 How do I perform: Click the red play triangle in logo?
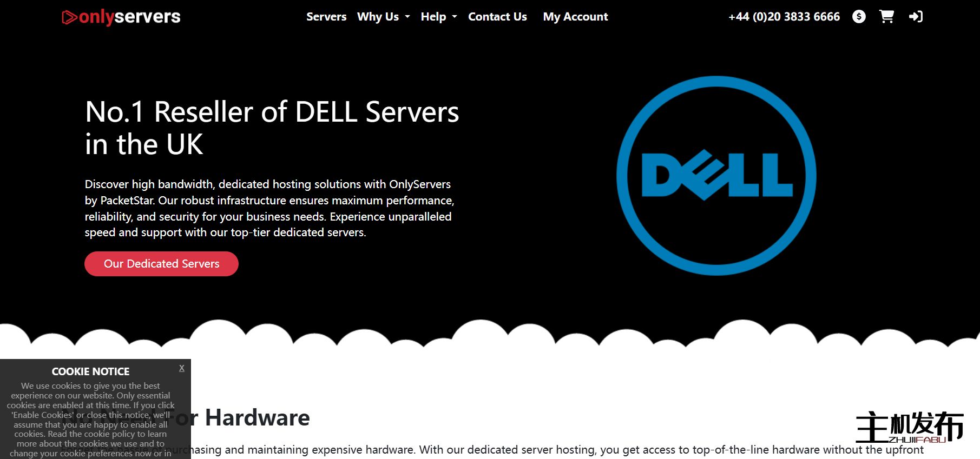click(x=69, y=17)
